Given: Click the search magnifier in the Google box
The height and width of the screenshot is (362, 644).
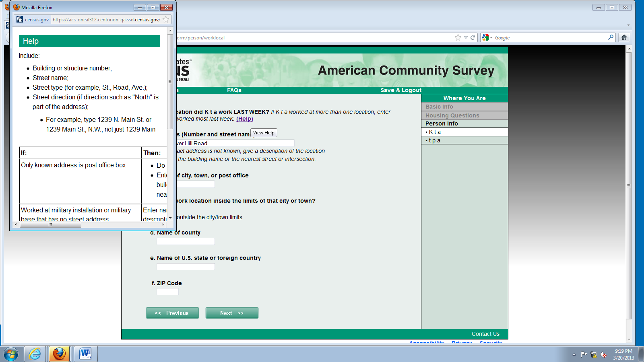Looking at the screenshot, I should click(611, 37).
